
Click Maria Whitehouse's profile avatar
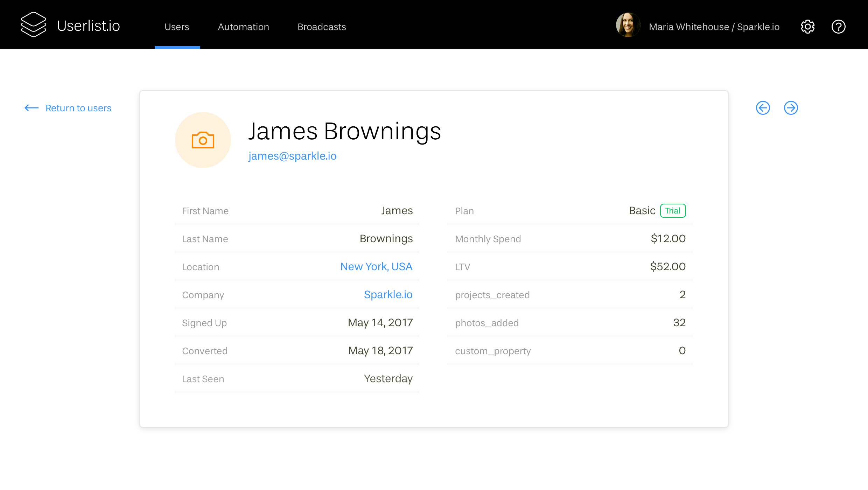(x=628, y=25)
